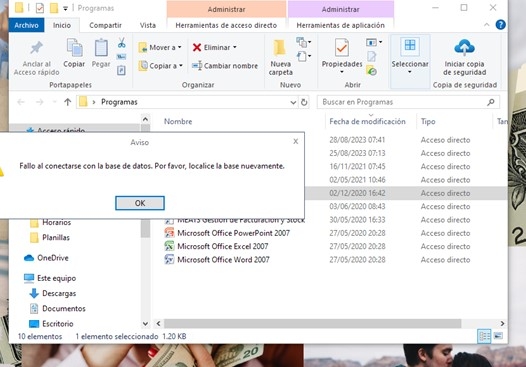This screenshot has width=526, height=367.
Task: Open the Vista ribbon tab
Action: point(148,25)
